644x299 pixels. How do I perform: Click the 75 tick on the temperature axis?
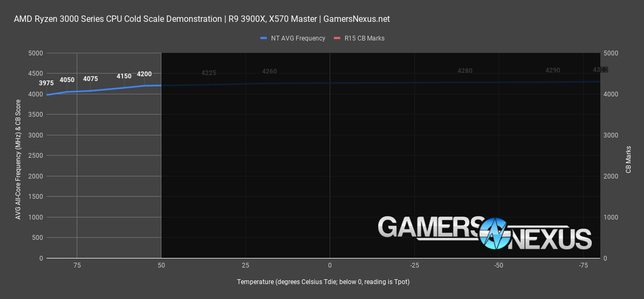(77, 265)
